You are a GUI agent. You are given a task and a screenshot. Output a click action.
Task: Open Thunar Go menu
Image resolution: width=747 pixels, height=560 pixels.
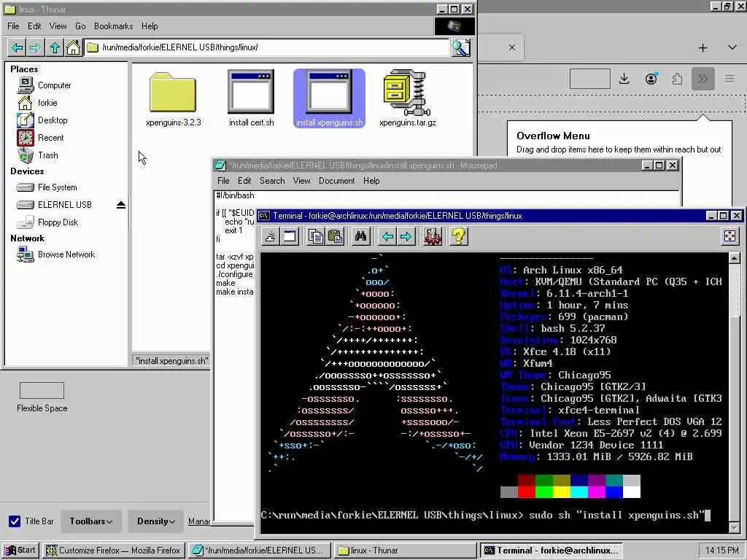[x=80, y=26]
